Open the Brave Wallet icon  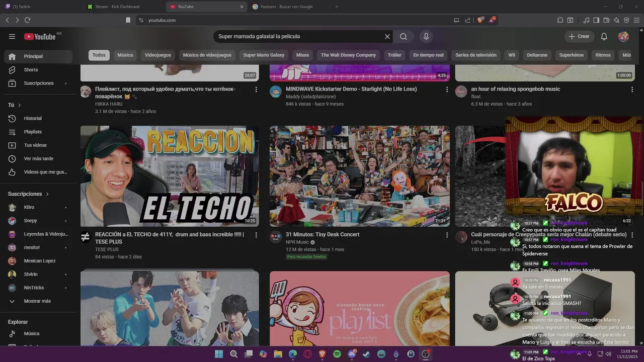(x=606, y=20)
